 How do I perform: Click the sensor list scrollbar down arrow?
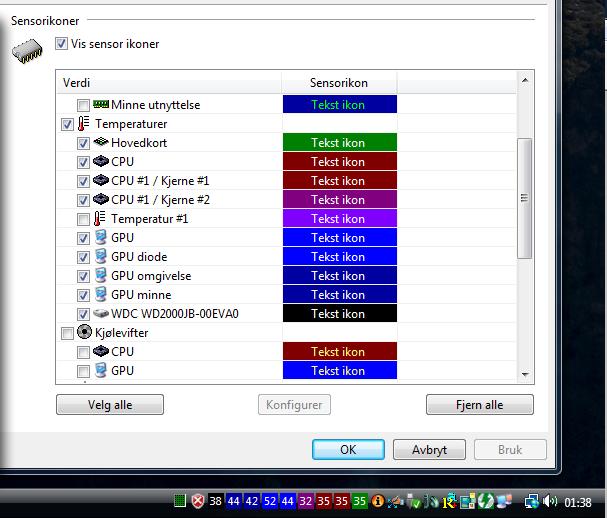point(525,374)
